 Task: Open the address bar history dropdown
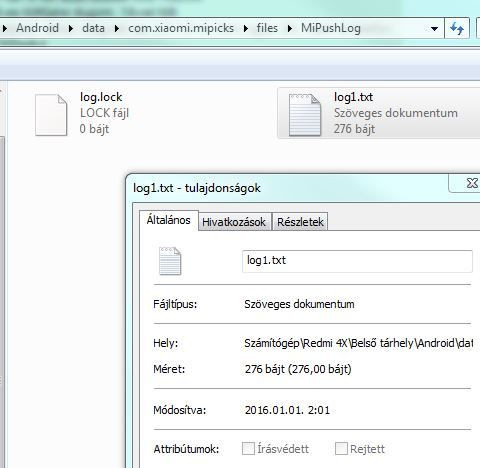tap(434, 29)
